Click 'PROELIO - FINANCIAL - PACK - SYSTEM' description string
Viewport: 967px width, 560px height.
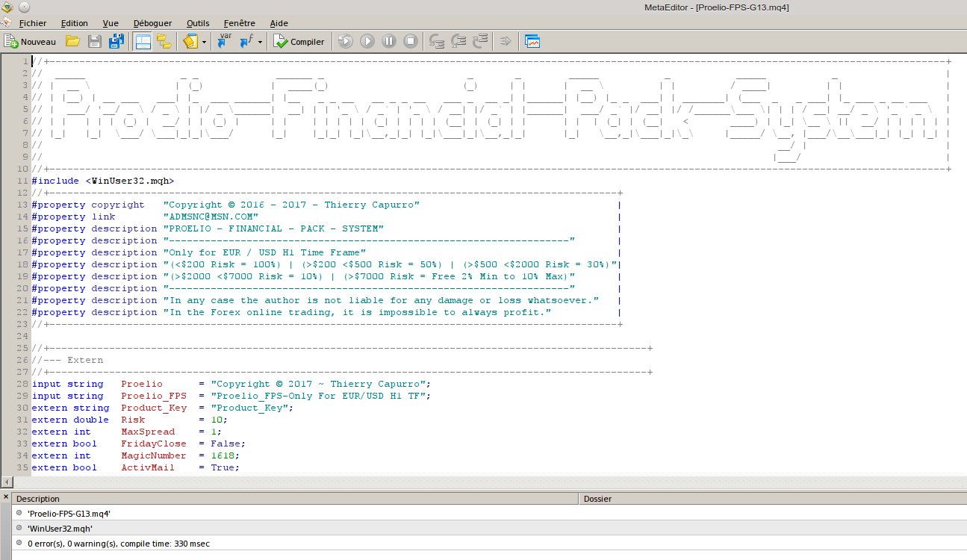tap(273, 228)
